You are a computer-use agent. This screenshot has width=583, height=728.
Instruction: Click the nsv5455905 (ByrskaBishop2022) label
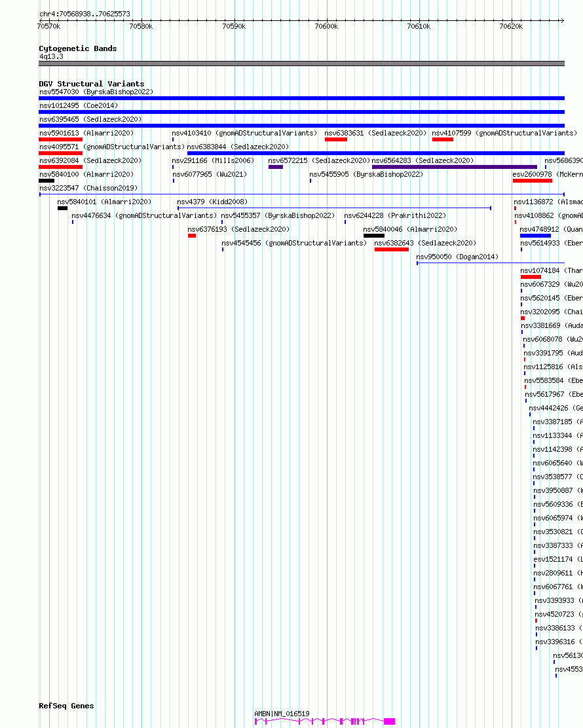[366, 175]
